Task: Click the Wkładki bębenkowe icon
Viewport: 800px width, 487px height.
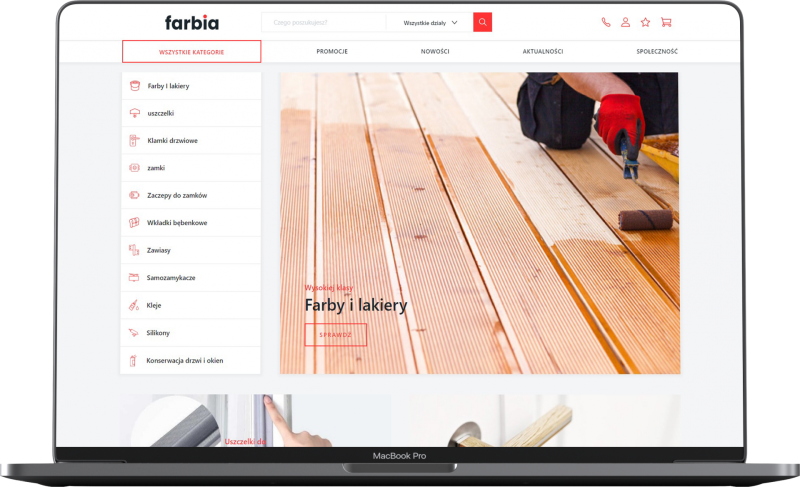Action: point(134,223)
